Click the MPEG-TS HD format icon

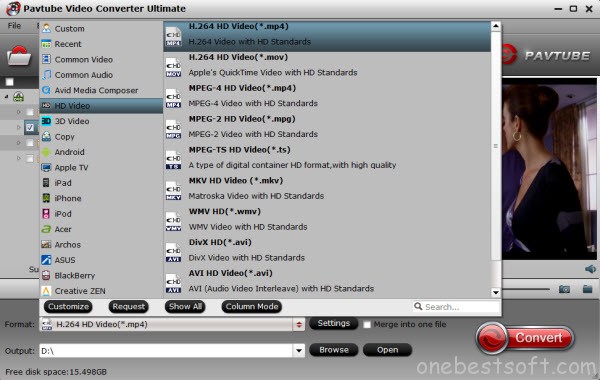(x=173, y=160)
